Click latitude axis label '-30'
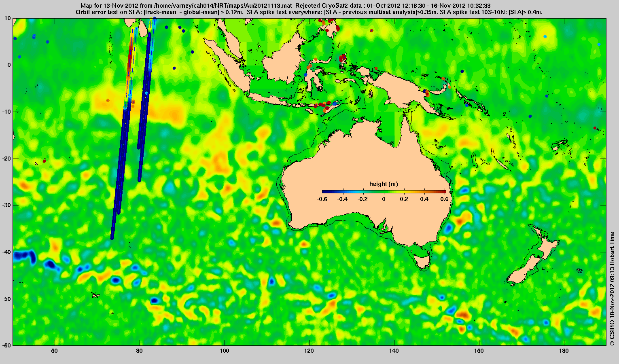The height and width of the screenshot is (364, 619). pyautogui.click(x=6, y=205)
